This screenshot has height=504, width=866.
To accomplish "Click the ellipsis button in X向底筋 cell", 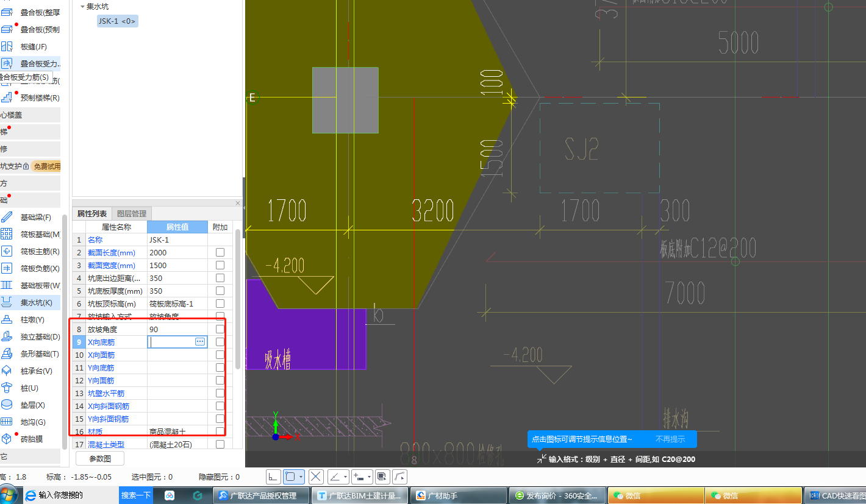I will click(x=200, y=342).
